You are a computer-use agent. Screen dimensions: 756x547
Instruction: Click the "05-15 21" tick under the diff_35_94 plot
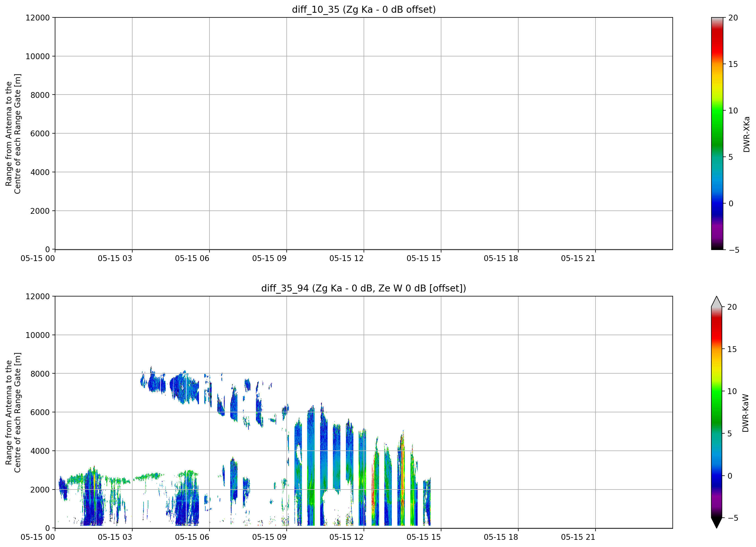[578, 537]
